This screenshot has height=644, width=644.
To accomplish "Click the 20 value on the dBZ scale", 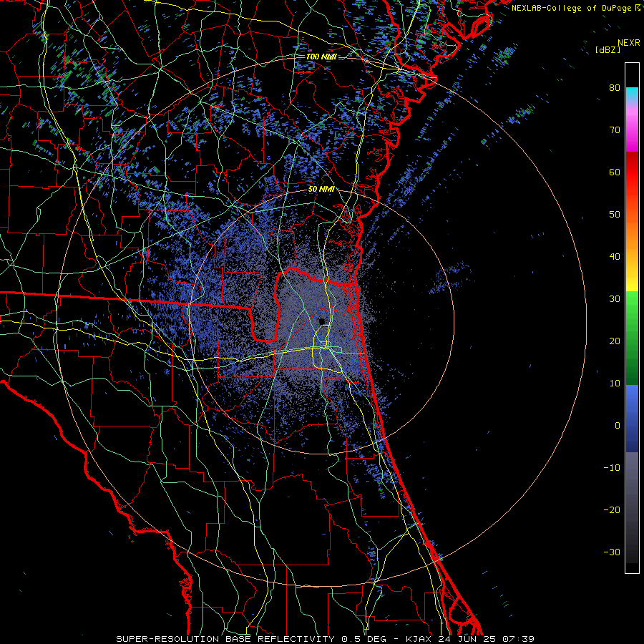I will click(x=615, y=341).
